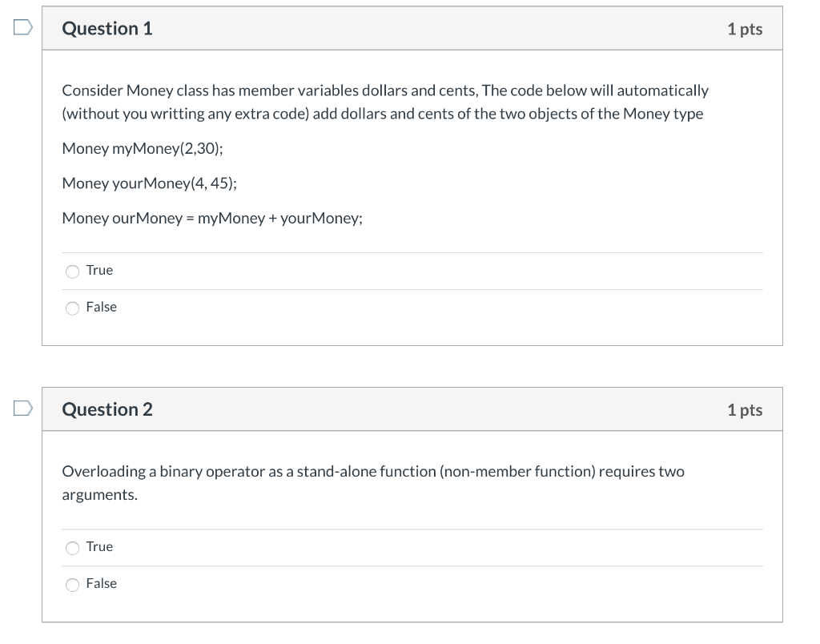Flag Question 1 with bookmark icon
The image size is (820, 644).
[22, 26]
